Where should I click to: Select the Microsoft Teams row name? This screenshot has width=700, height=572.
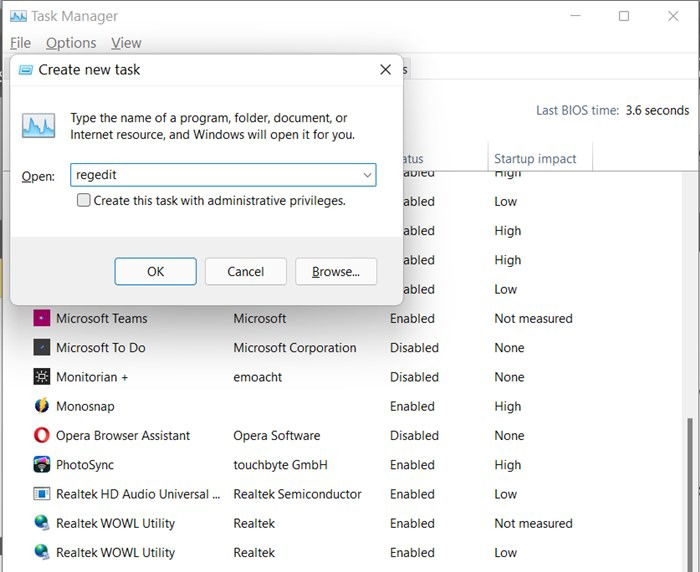pyautogui.click(x=102, y=318)
